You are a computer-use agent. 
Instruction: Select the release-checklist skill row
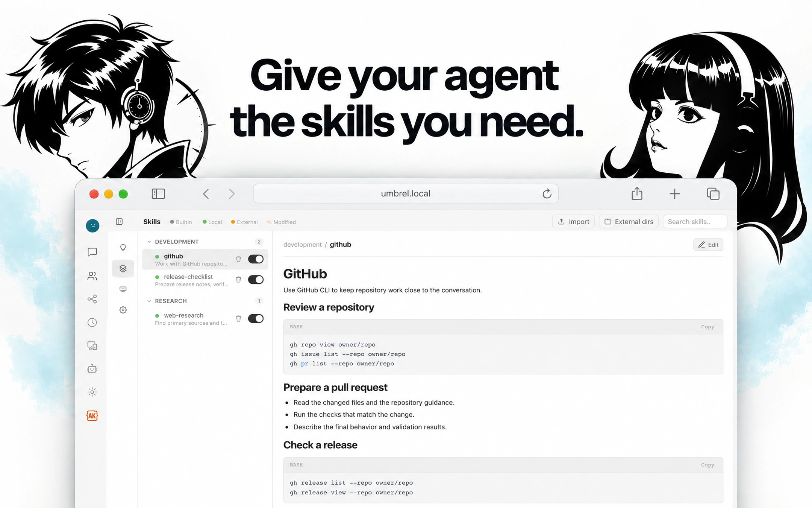click(205, 280)
